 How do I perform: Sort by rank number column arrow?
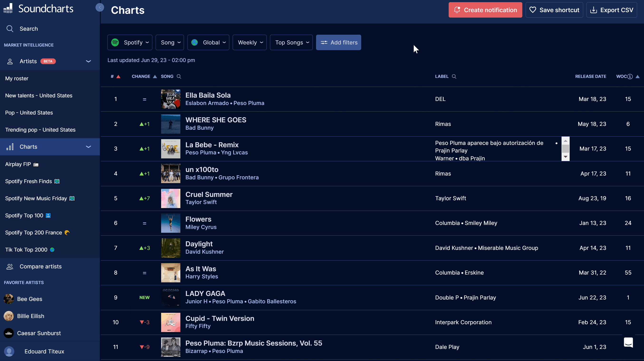[x=119, y=76]
